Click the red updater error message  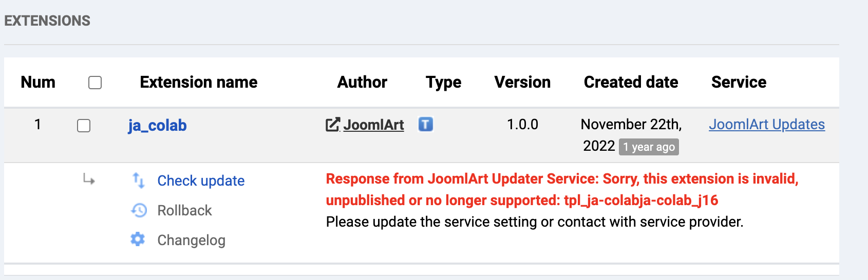tap(562, 189)
